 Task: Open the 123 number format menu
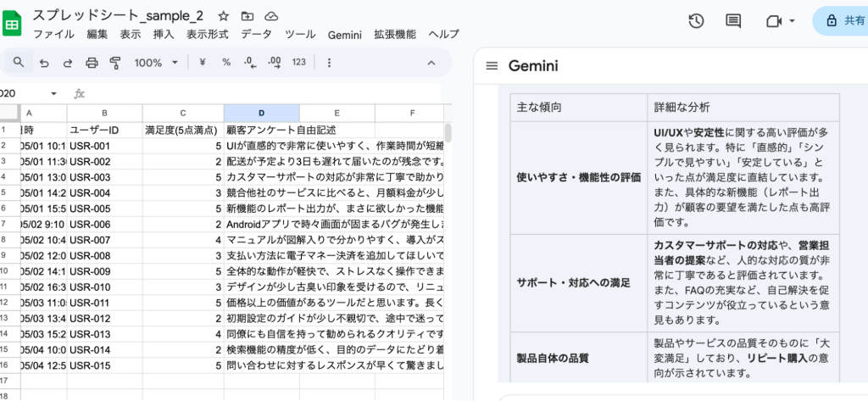tap(299, 63)
